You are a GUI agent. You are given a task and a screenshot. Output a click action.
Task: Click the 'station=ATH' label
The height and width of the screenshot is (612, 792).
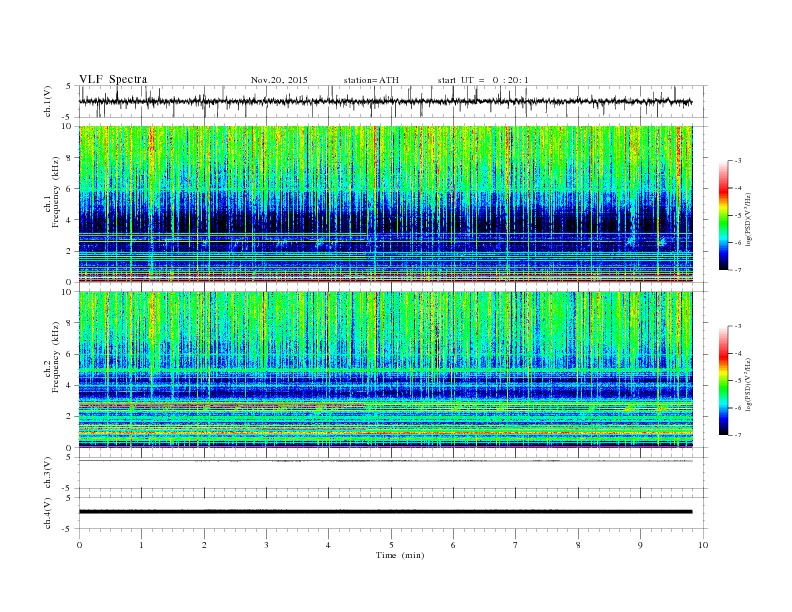point(371,80)
